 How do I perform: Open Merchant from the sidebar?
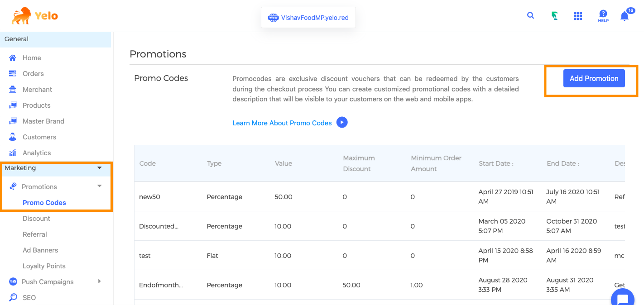37,90
